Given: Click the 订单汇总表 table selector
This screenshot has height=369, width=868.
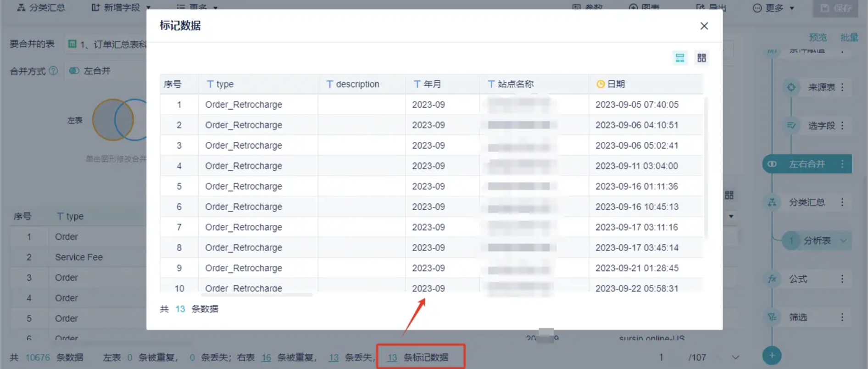Looking at the screenshot, I should click(106, 45).
